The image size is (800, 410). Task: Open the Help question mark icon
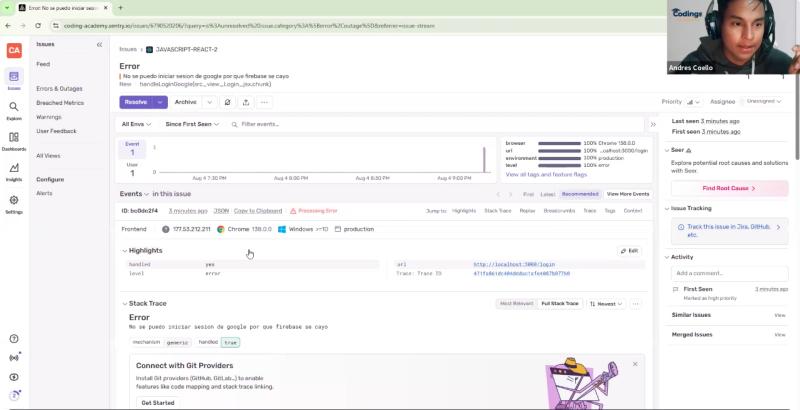point(14,339)
